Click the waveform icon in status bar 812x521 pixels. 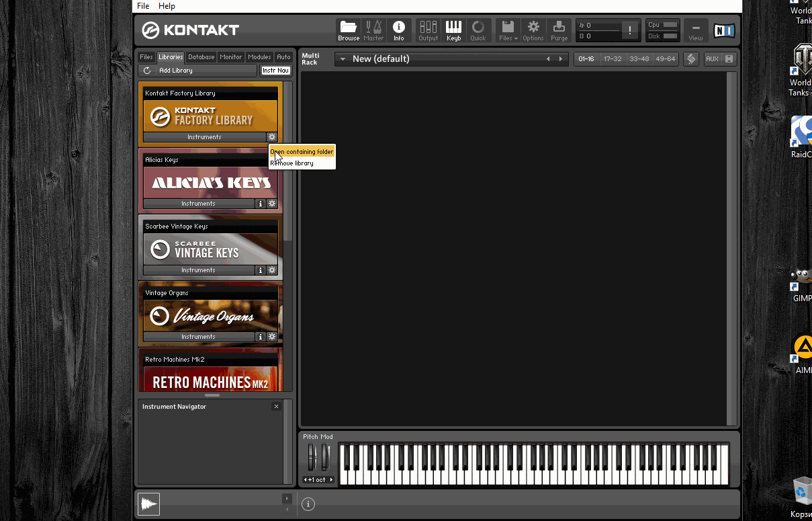(x=149, y=504)
